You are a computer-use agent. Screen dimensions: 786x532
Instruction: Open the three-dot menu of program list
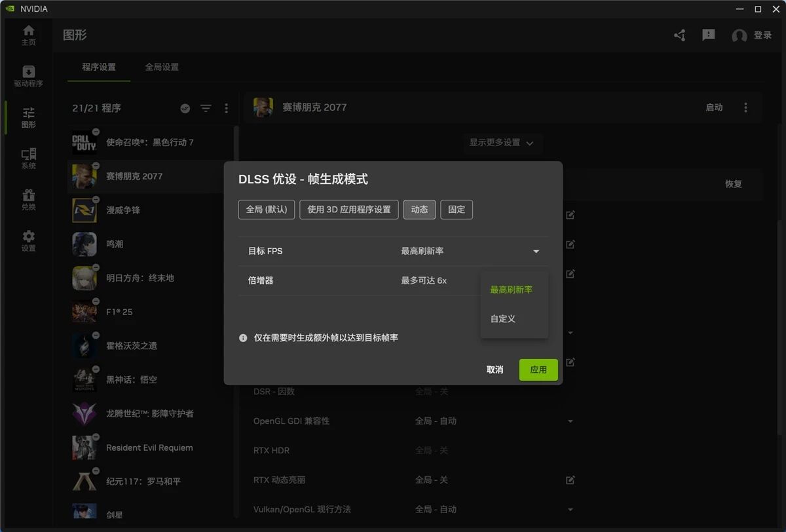click(227, 108)
